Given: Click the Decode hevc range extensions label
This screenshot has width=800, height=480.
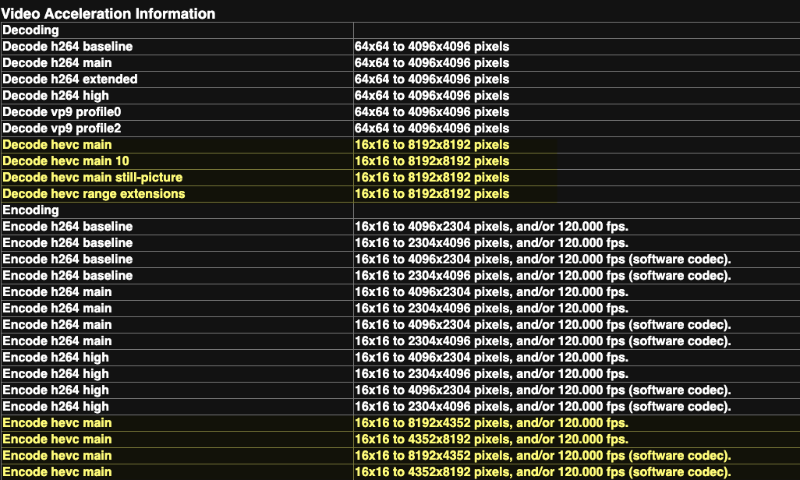Looking at the screenshot, I should point(93,193).
